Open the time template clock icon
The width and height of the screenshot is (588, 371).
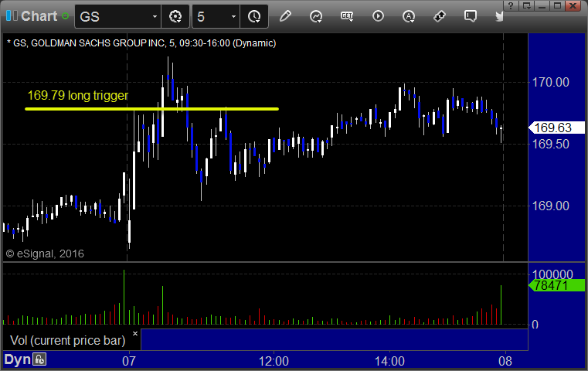pyautogui.click(x=254, y=16)
